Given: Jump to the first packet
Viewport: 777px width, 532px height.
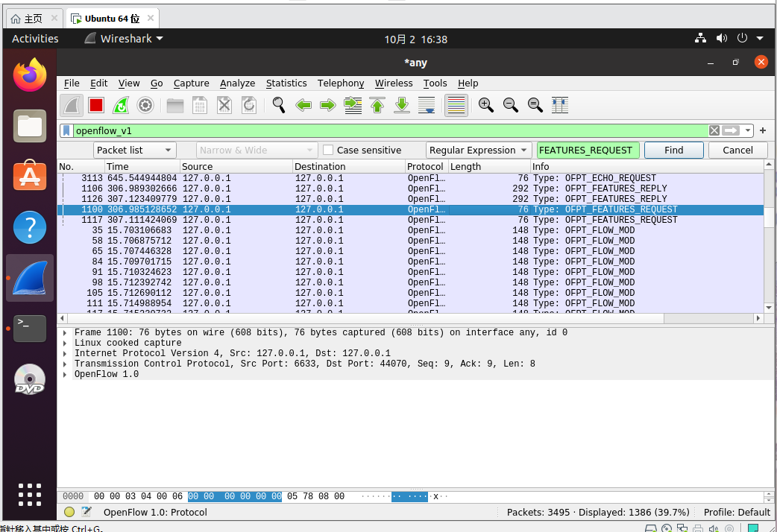Looking at the screenshot, I should tap(377, 105).
